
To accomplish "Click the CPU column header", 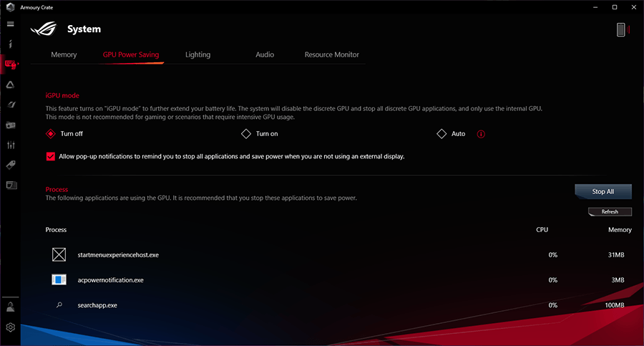I will [x=542, y=230].
